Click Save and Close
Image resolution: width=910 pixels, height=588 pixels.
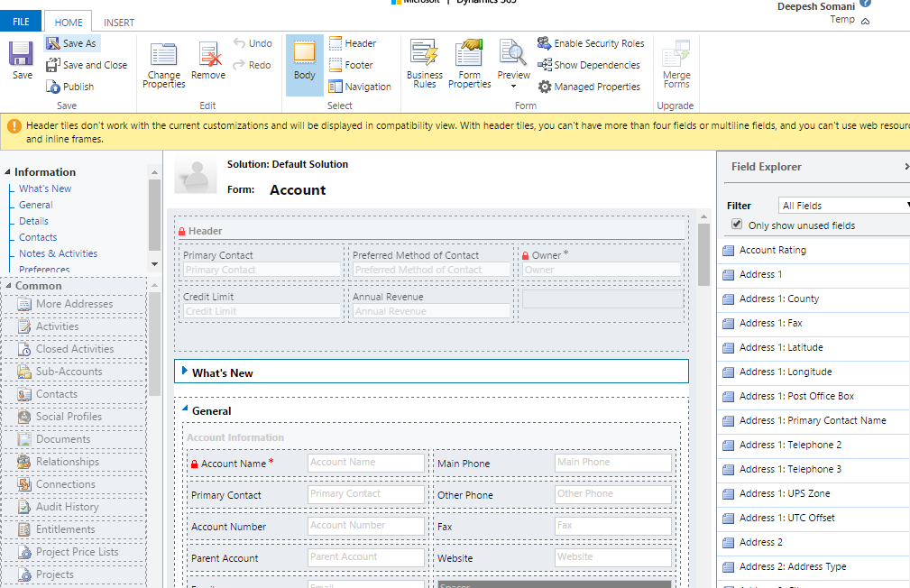point(87,65)
